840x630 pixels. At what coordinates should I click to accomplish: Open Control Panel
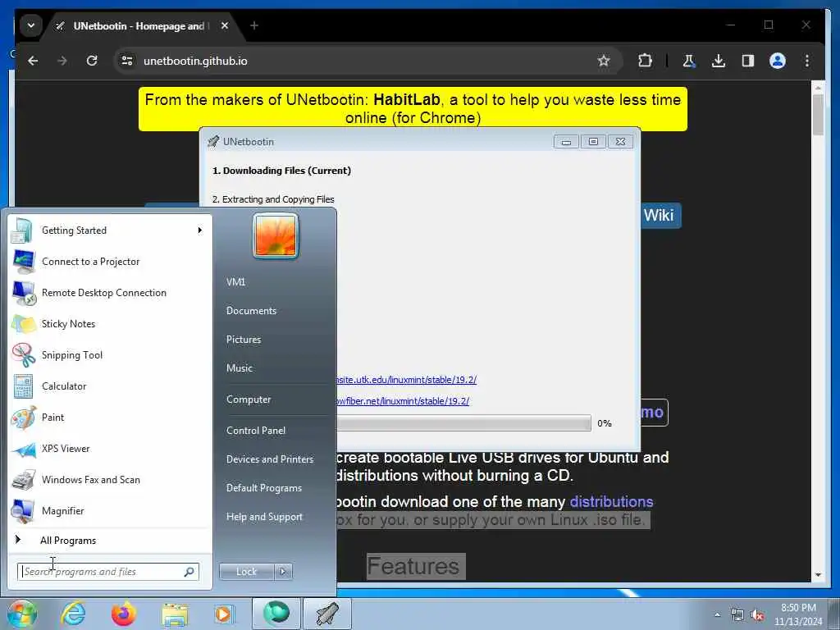point(256,431)
